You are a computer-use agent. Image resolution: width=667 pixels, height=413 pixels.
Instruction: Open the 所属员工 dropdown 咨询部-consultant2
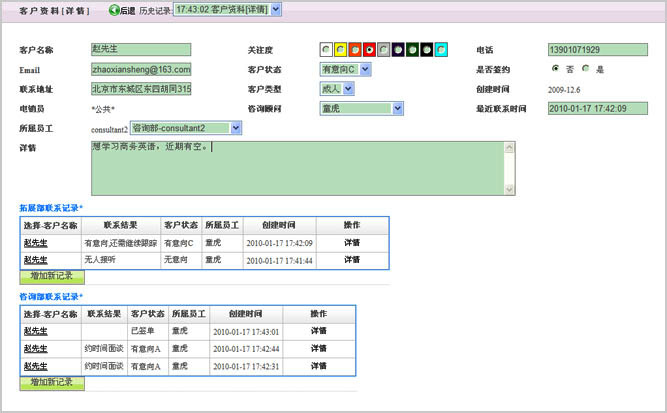[x=186, y=128]
